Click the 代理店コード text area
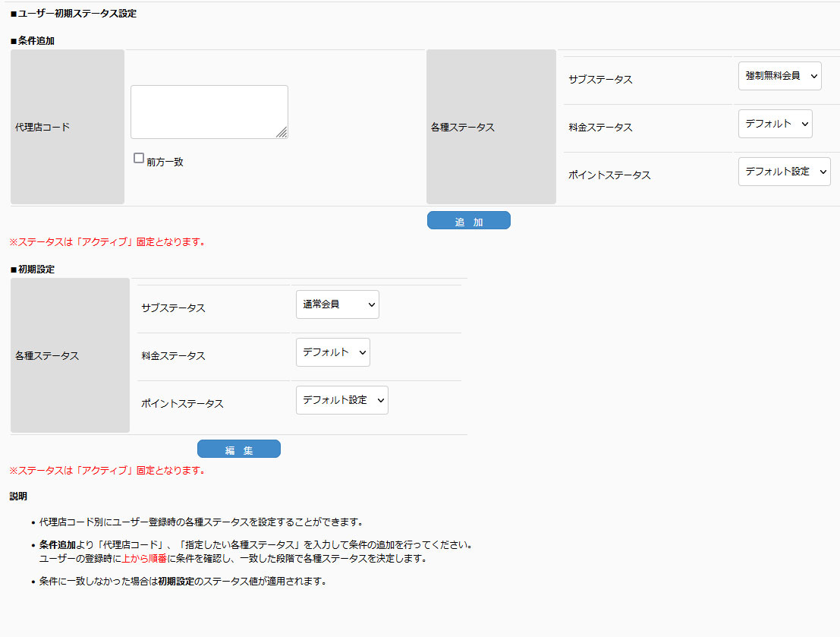Screen dimensions: 840x637 (209, 112)
